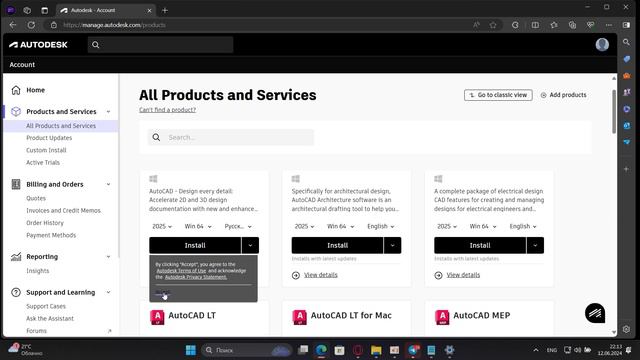The width and height of the screenshot is (640, 360).
Task: Open Autodesk Terms of Use link
Action: pyautogui.click(x=181, y=271)
